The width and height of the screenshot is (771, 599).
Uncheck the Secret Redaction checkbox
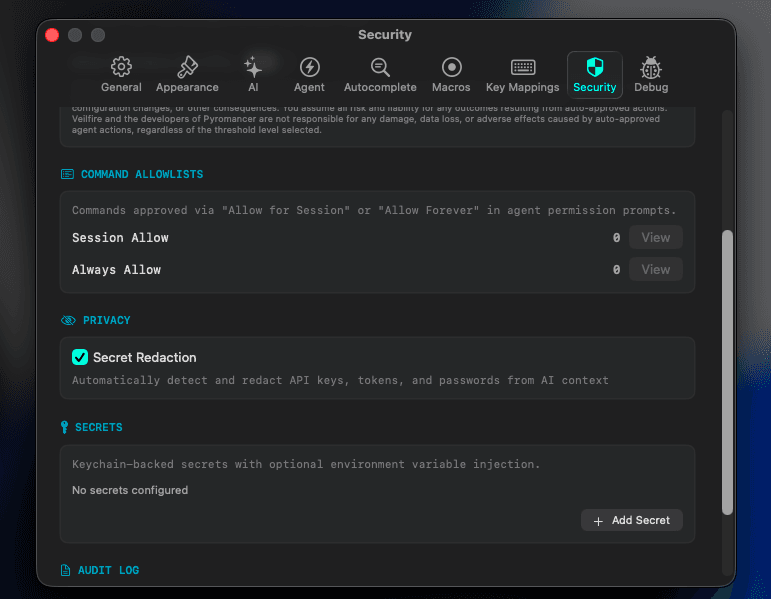80,357
